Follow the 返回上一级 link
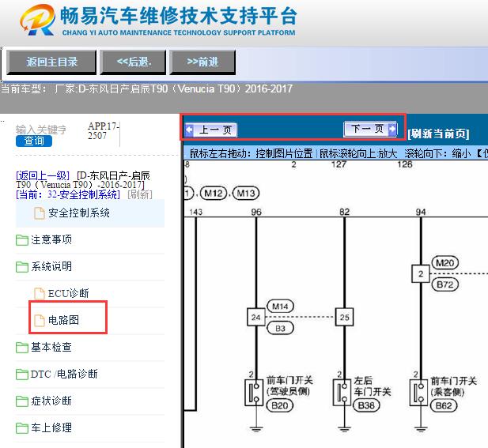The height and width of the screenshot is (448, 488). point(43,175)
